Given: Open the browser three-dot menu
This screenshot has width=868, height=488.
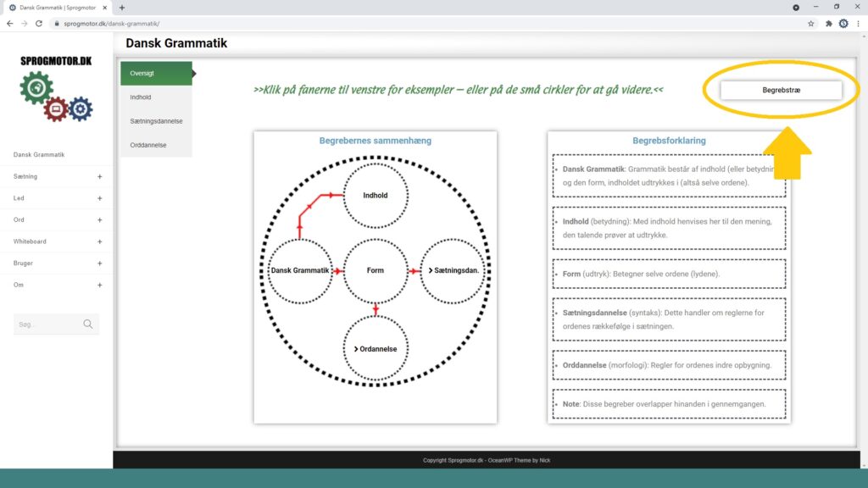Looking at the screenshot, I should (858, 24).
